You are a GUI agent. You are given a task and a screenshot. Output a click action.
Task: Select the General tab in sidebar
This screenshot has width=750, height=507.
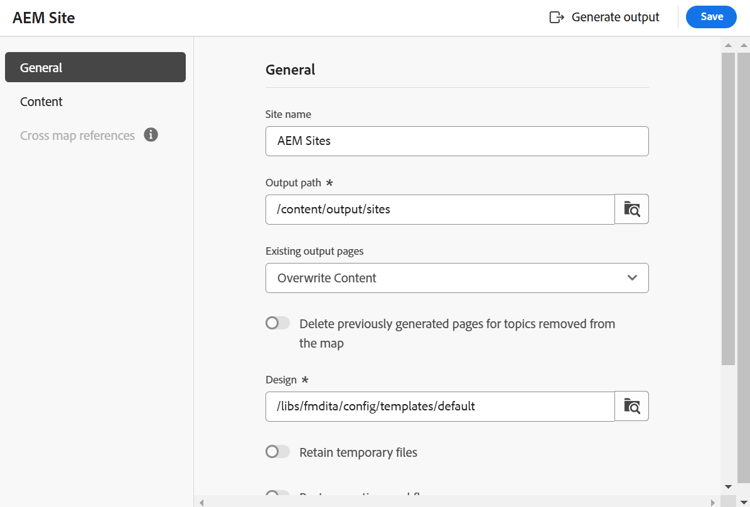coord(95,67)
